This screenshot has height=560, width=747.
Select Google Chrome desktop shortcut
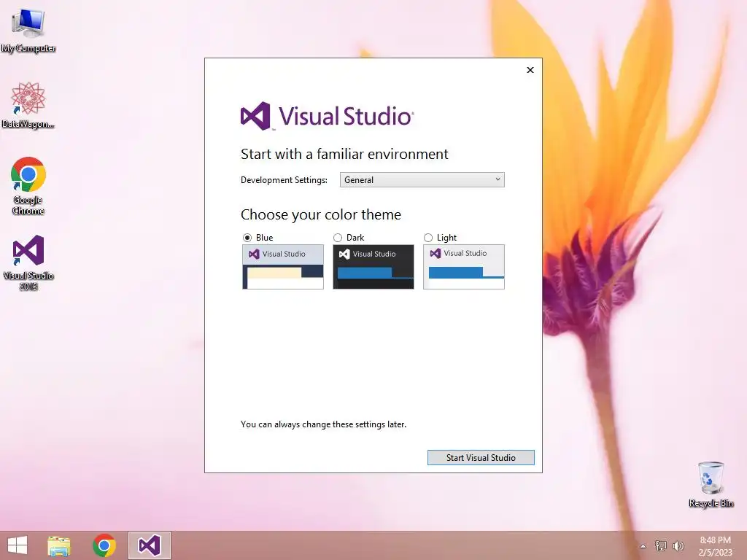coord(28,186)
